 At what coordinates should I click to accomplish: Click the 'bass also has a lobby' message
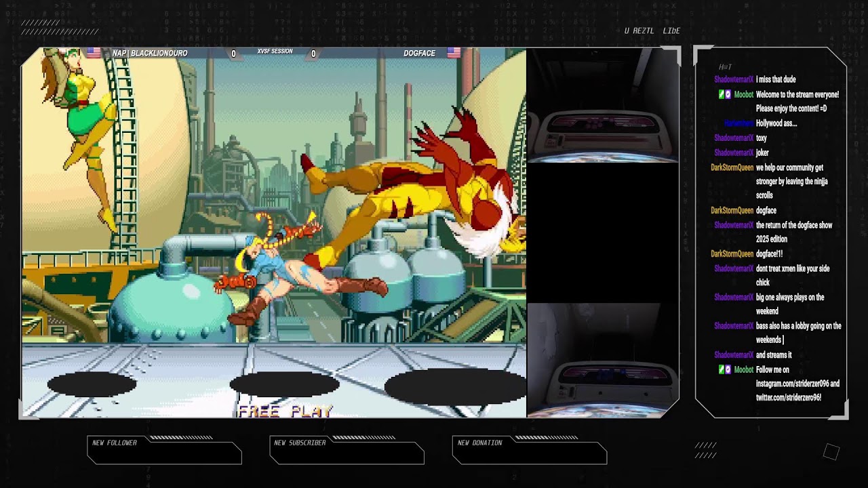798,333
